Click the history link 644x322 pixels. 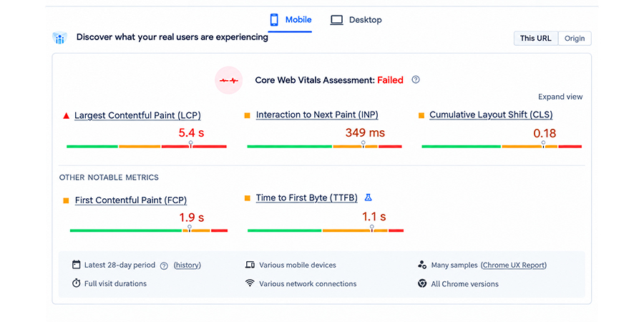pyautogui.click(x=187, y=265)
